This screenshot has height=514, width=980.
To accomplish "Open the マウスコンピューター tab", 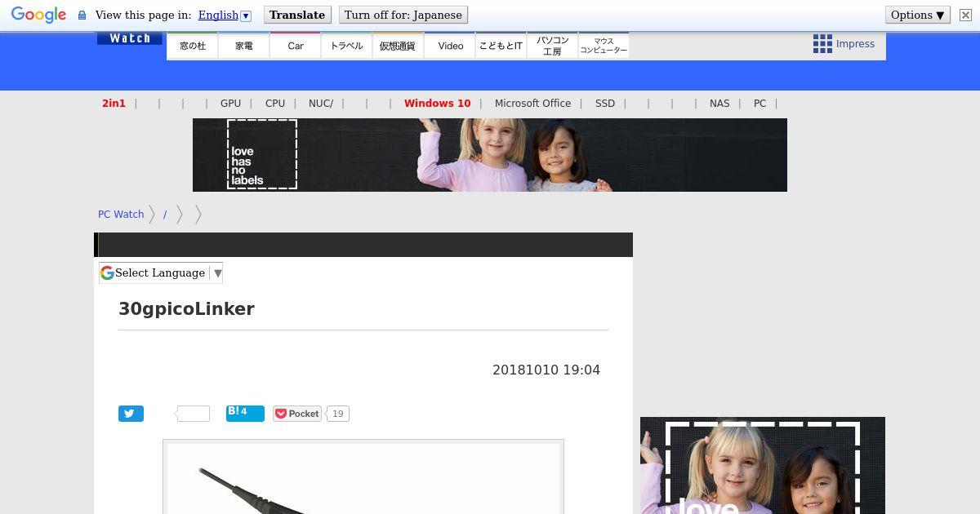I will pos(604,46).
